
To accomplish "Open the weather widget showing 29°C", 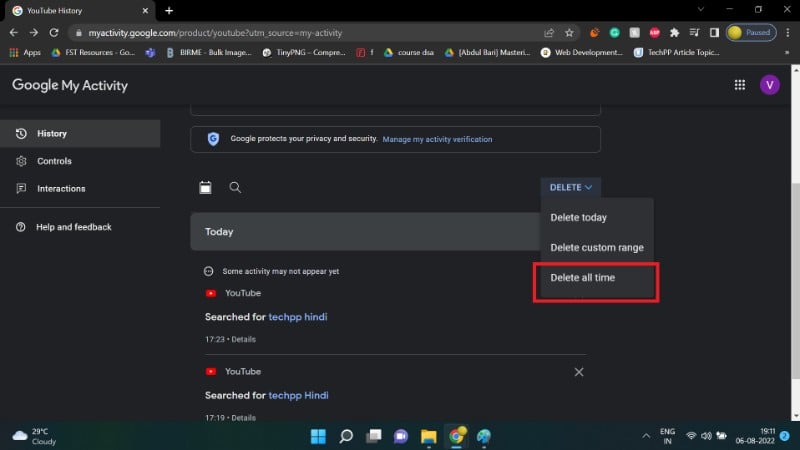I will [x=34, y=436].
